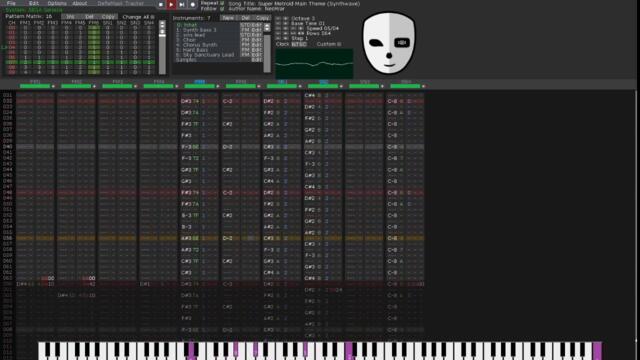Click the play-pattern step button
This screenshot has height=360, width=640.
(182, 4)
